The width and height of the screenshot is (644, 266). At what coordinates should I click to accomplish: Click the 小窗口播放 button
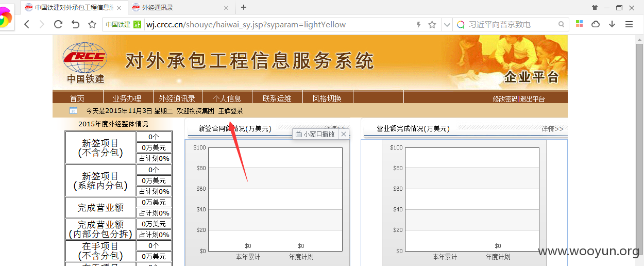[x=315, y=134]
